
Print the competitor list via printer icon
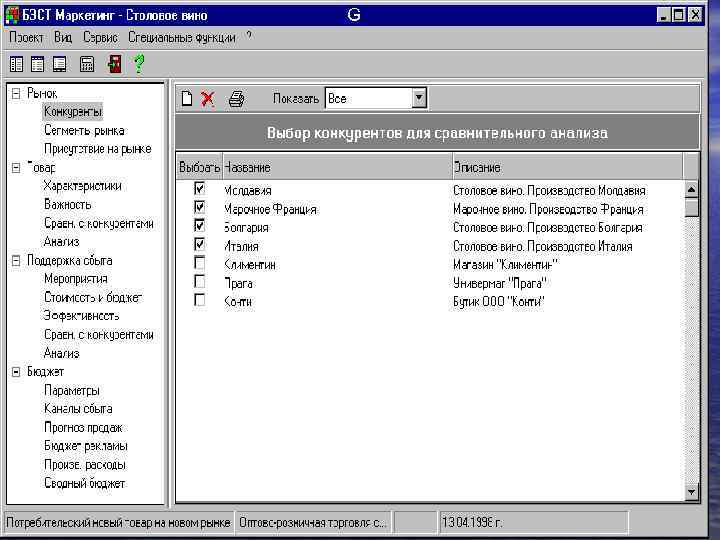pos(236,99)
